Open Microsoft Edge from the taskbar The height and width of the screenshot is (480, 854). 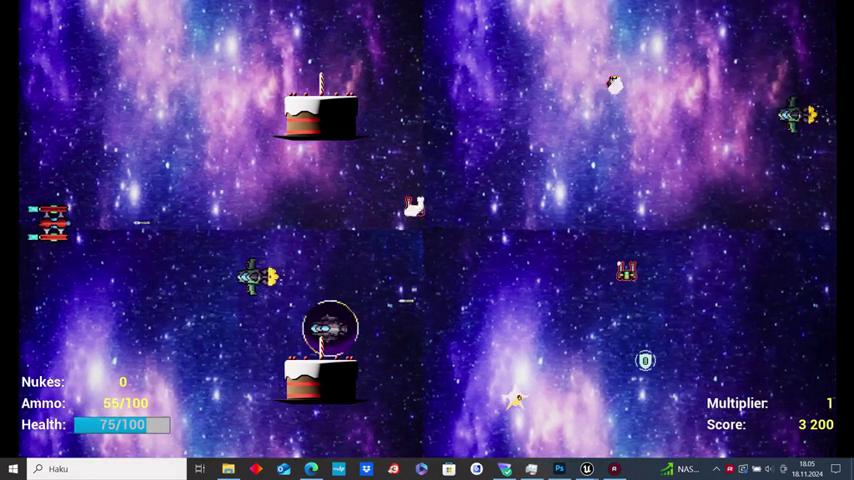coord(311,469)
